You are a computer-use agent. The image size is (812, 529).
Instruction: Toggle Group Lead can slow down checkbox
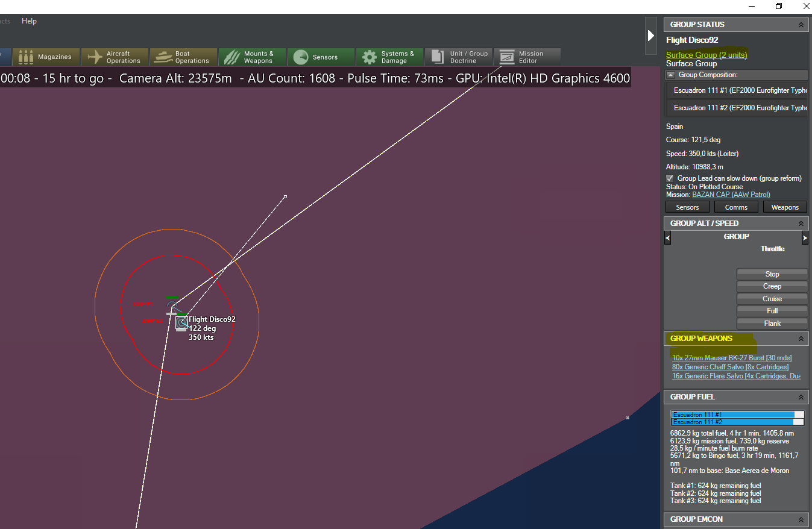click(x=670, y=178)
